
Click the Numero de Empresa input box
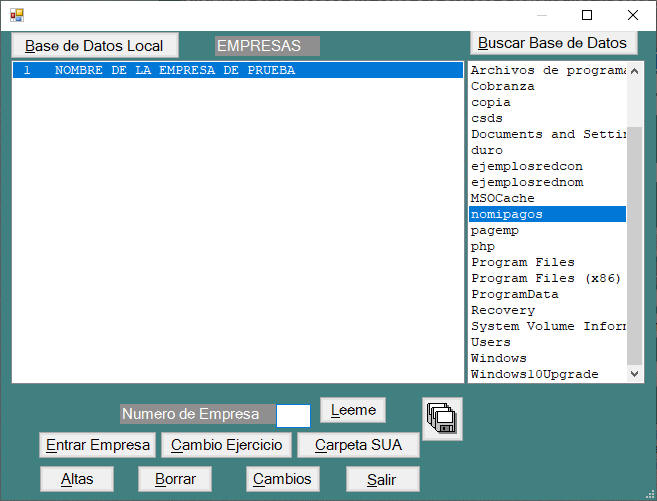(293, 415)
